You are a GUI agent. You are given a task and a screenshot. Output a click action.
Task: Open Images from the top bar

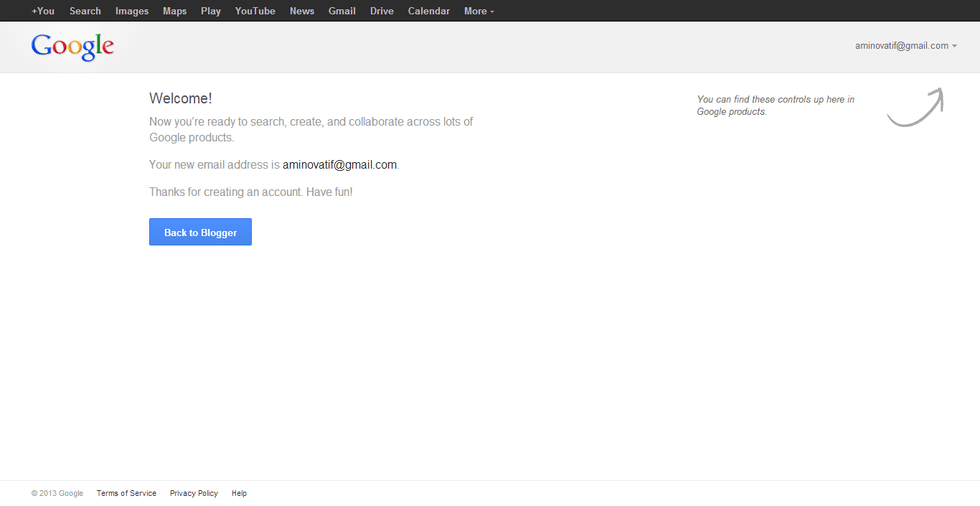tap(132, 11)
